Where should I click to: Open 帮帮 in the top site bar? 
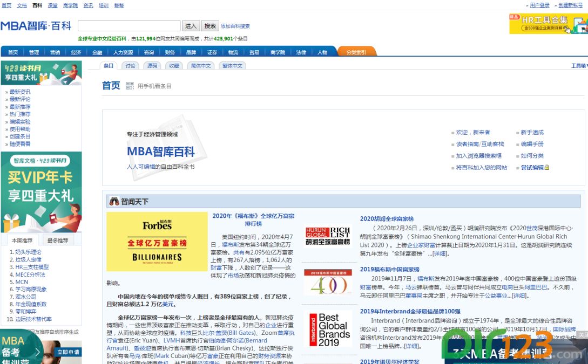pyautogui.click(x=119, y=5)
